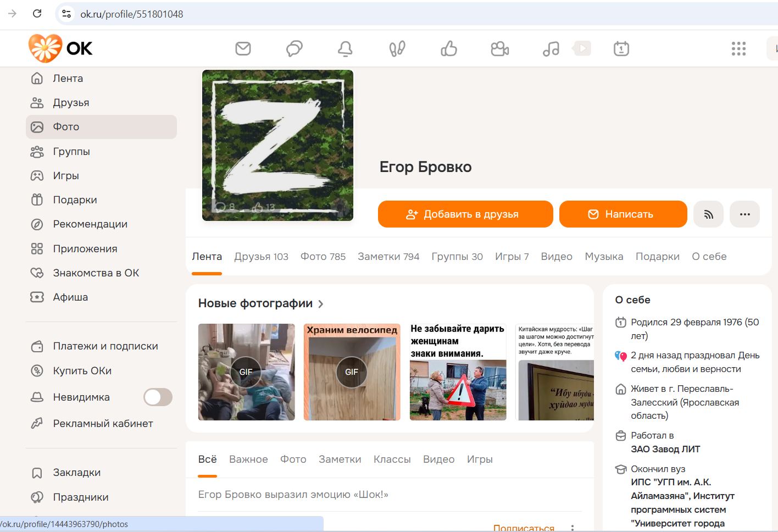Viewport: 778px width, 532px height.
Task: Open the GIF thumbnail of people on sofa
Action: coord(246,372)
